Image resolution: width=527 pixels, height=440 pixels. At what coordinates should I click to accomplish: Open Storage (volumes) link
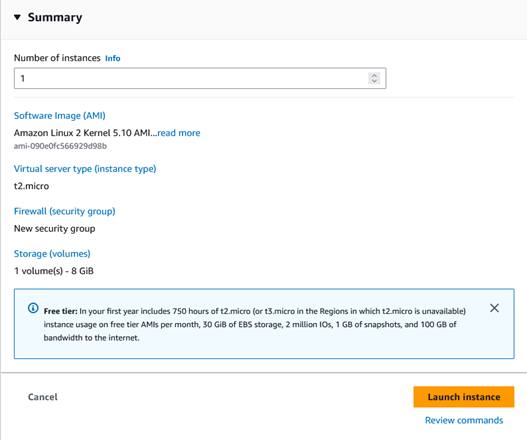pyautogui.click(x=52, y=254)
